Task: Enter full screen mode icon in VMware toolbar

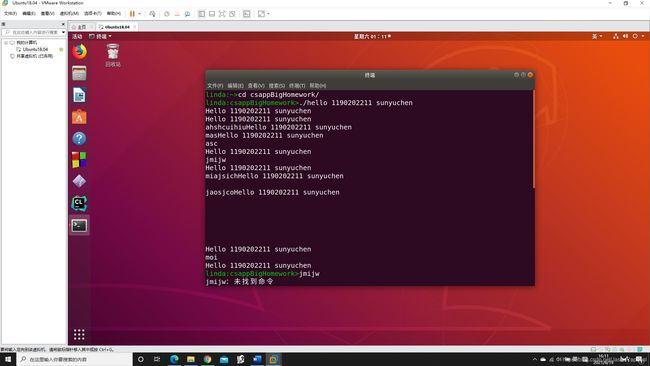Action: point(222,14)
